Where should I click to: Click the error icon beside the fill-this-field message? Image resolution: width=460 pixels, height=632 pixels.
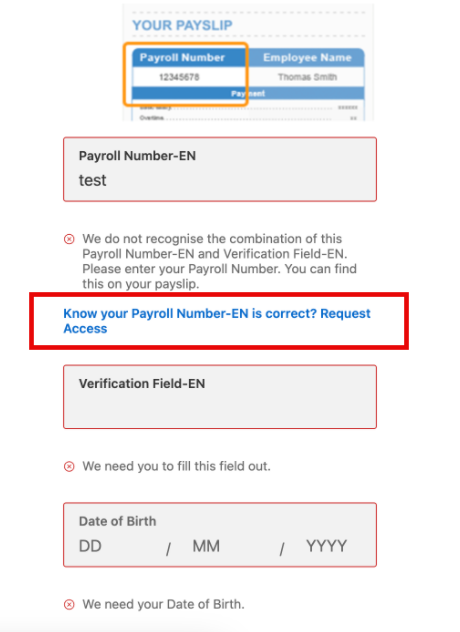click(69, 466)
